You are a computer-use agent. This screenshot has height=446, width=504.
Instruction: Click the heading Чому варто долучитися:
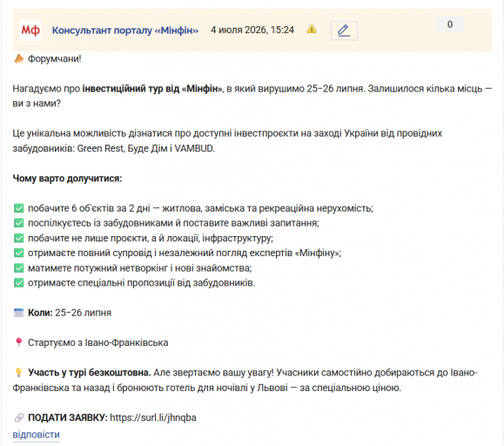pos(67,179)
